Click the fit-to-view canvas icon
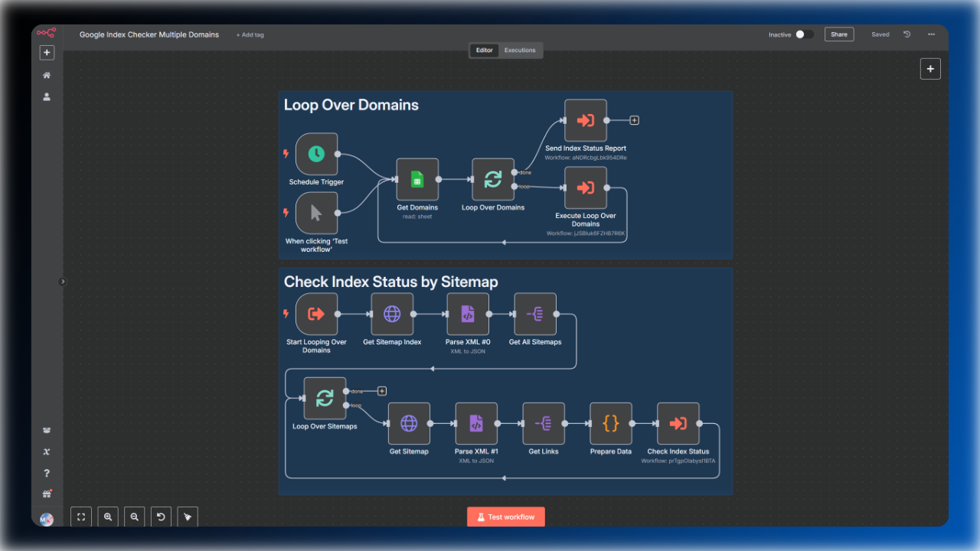Screen dimensions: 980x551 tap(81, 517)
